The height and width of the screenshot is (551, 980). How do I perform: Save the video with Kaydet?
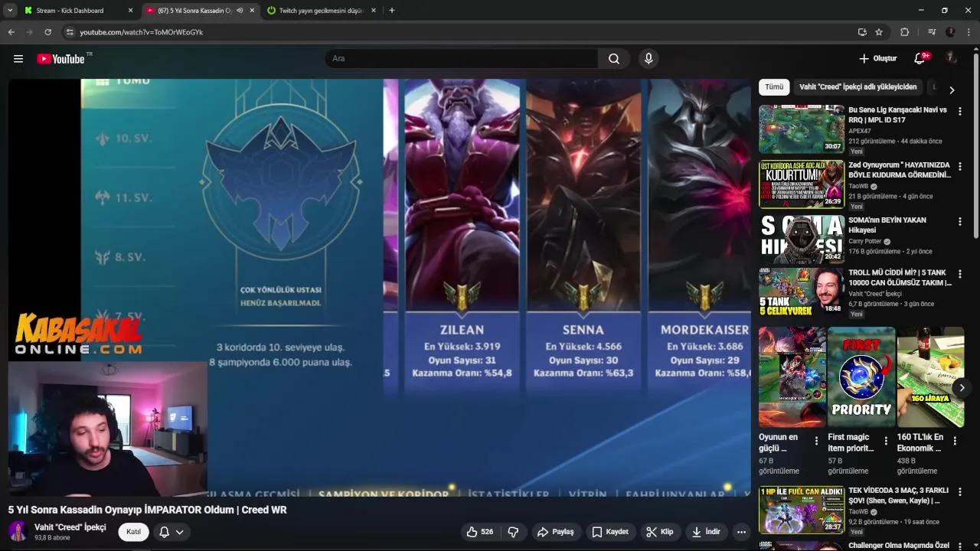point(610,532)
